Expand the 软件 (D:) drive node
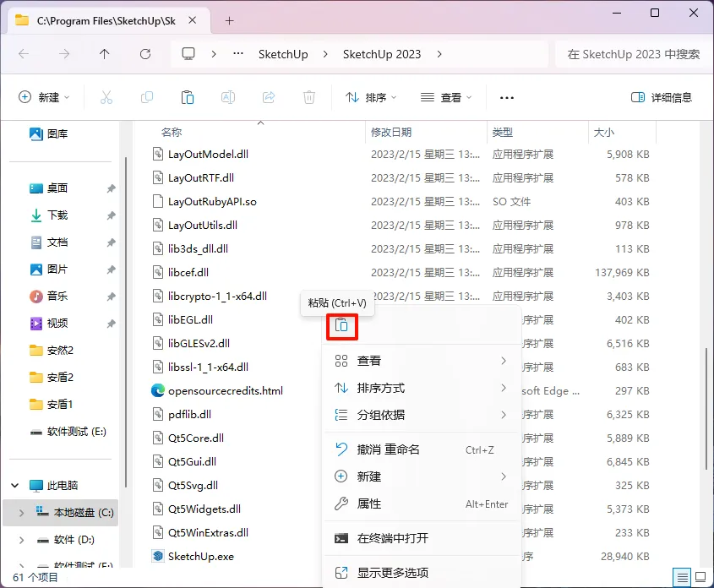The height and width of the screenshot is (588, 714). 21,540
